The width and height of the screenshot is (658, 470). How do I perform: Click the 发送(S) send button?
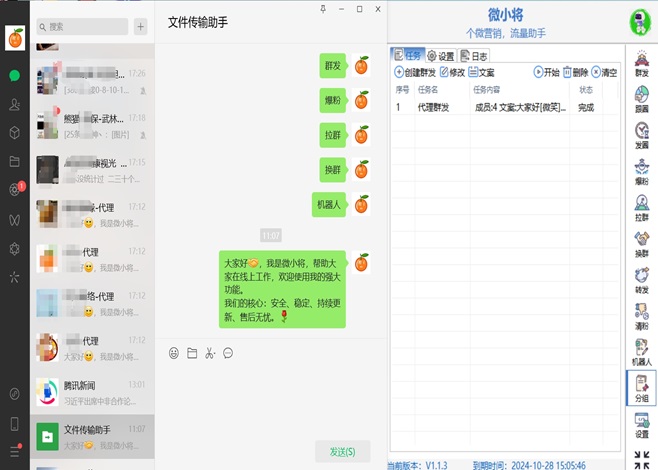[x=342, y=452]
